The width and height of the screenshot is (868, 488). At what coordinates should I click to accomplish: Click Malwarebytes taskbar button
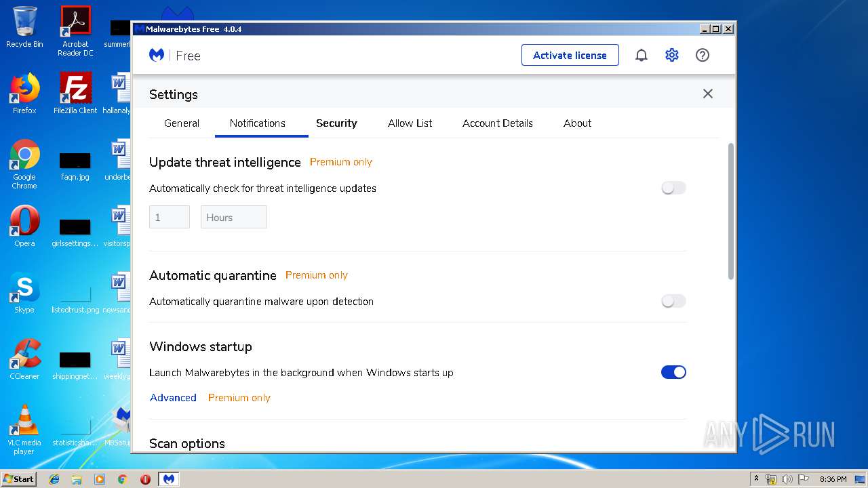(x=169, y=479)
